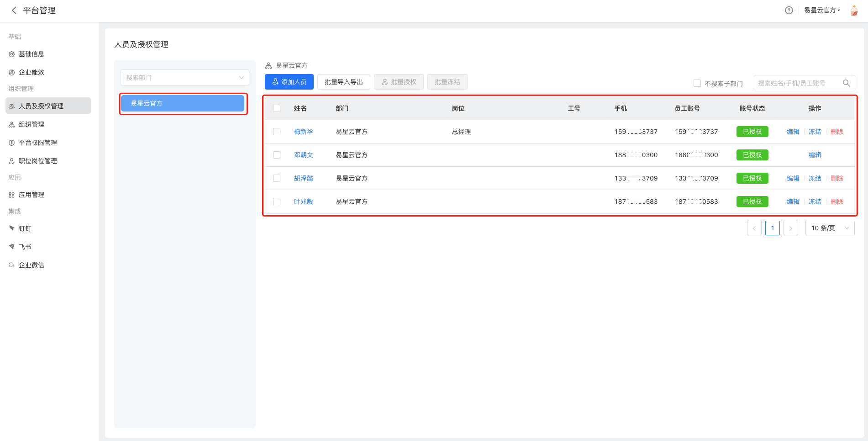The width and height of the screenshot is (868, 441).
Task: Click 总经理 position cell
Action: coord(461,132)
